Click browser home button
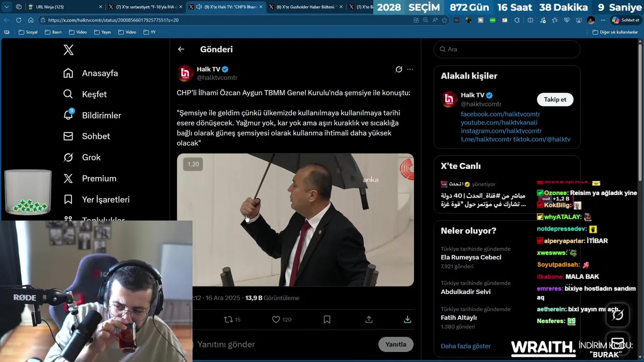The height and width of the screenshot is (362, 644). coord(31,20)
